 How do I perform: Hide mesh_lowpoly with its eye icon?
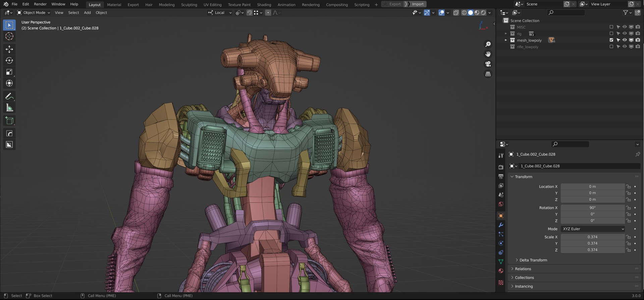click(625, 40)
